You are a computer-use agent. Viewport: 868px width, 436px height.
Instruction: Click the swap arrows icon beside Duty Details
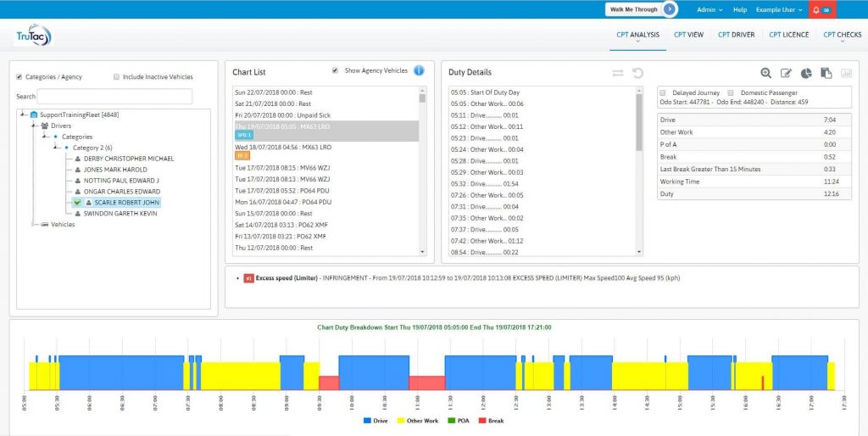pos(617,73)
